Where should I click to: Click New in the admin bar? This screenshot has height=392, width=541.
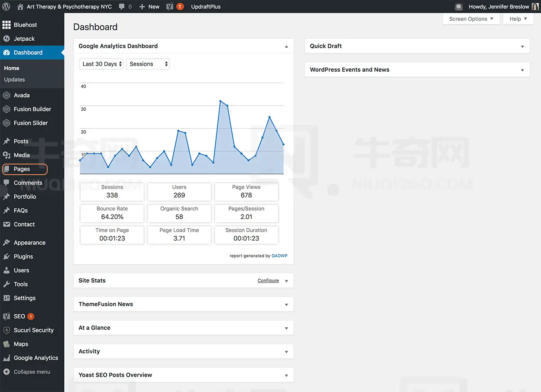tap(149, 7)
